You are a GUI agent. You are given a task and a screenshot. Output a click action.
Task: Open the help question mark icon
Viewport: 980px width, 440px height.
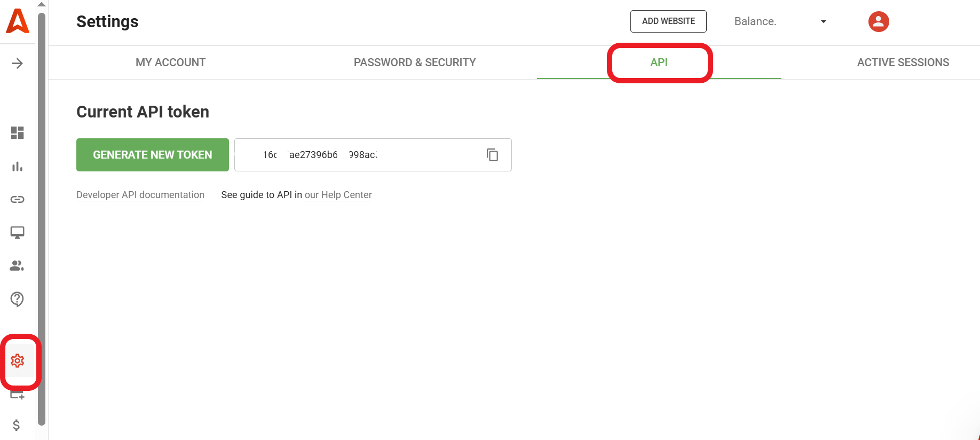pyautogui.click(x=18, y=299)
